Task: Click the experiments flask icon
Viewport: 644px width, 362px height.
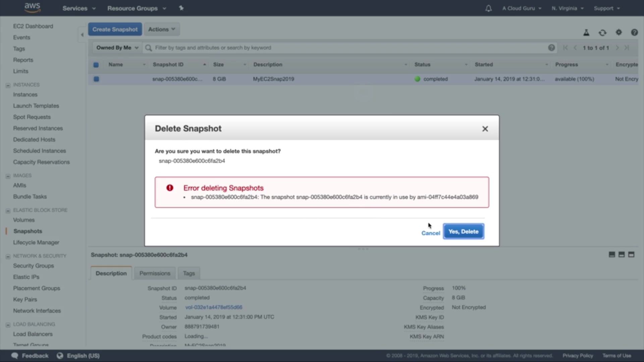Action: click(x=586, y=33)
